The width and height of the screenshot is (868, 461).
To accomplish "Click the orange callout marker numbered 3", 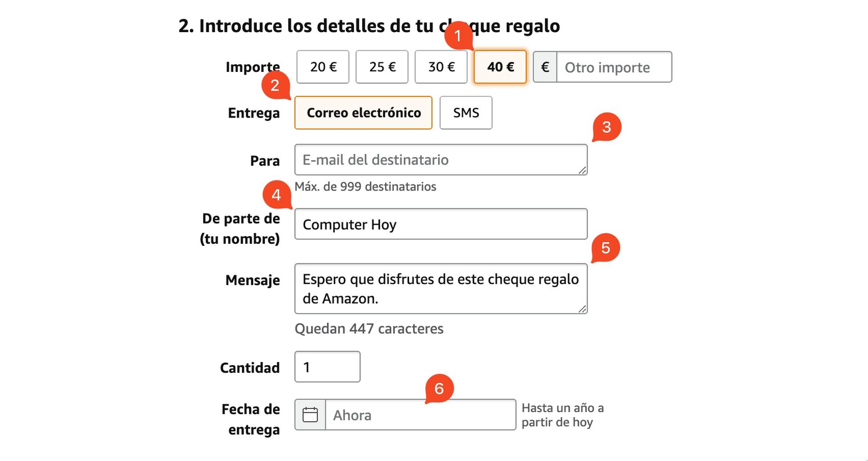I will [x=607, y=129].
